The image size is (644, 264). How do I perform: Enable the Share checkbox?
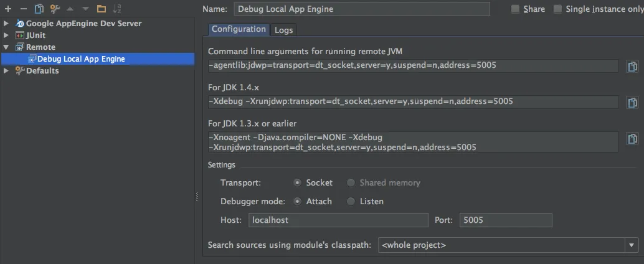point(515,9)
